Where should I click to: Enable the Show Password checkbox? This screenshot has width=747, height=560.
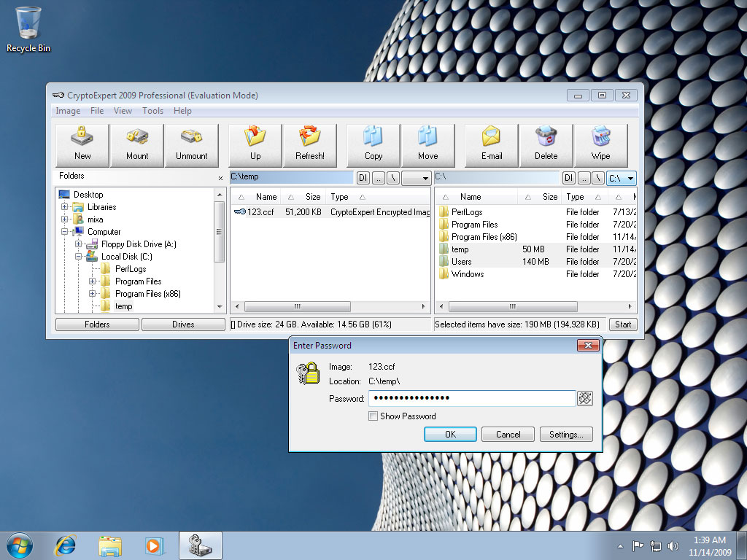(373, 416)
